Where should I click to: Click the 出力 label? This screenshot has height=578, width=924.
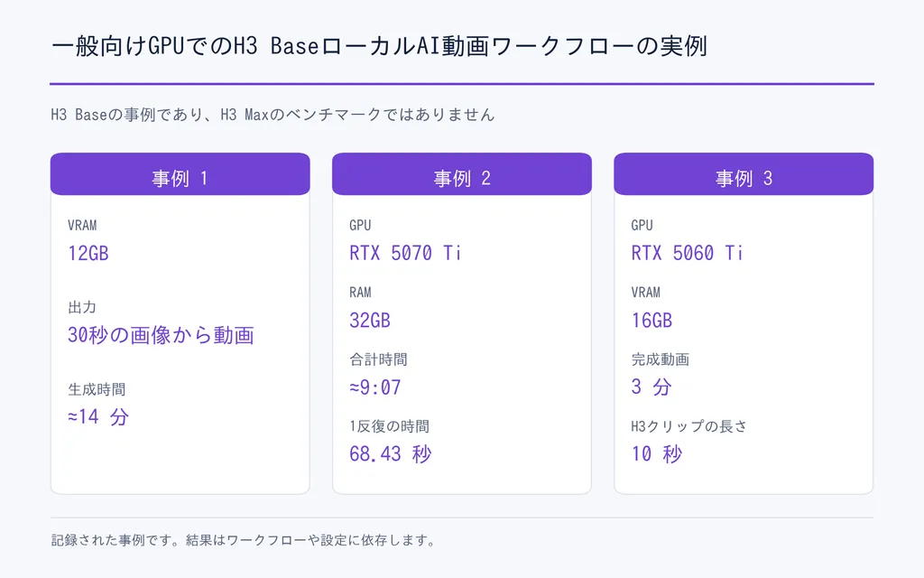pyautogui.click(x=82, y=307)
